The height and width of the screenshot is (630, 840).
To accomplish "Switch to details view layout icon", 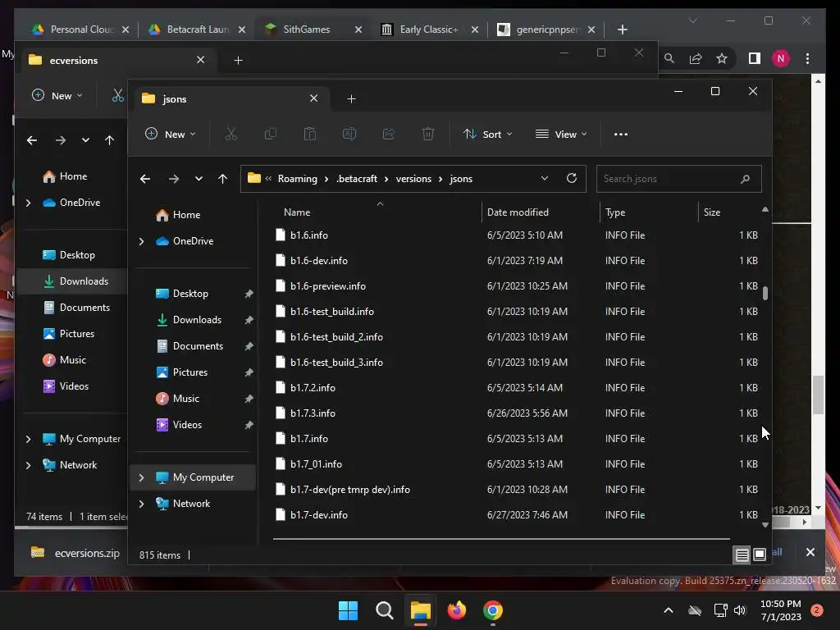I will (742, 555).
